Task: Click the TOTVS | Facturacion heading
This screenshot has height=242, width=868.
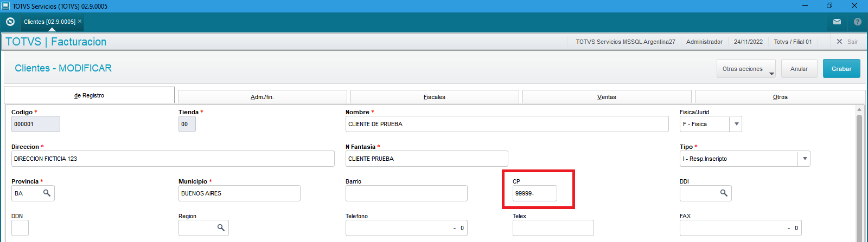Action: (56, 42)
